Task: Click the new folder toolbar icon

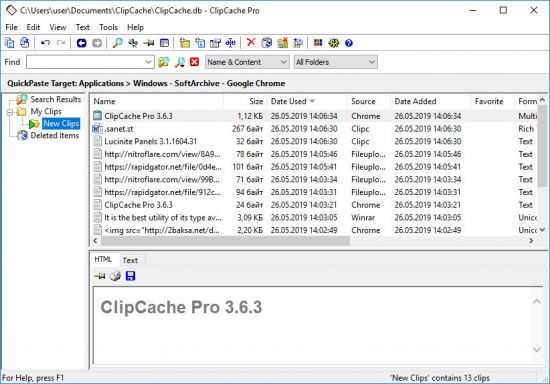Action: pos(185,43)
